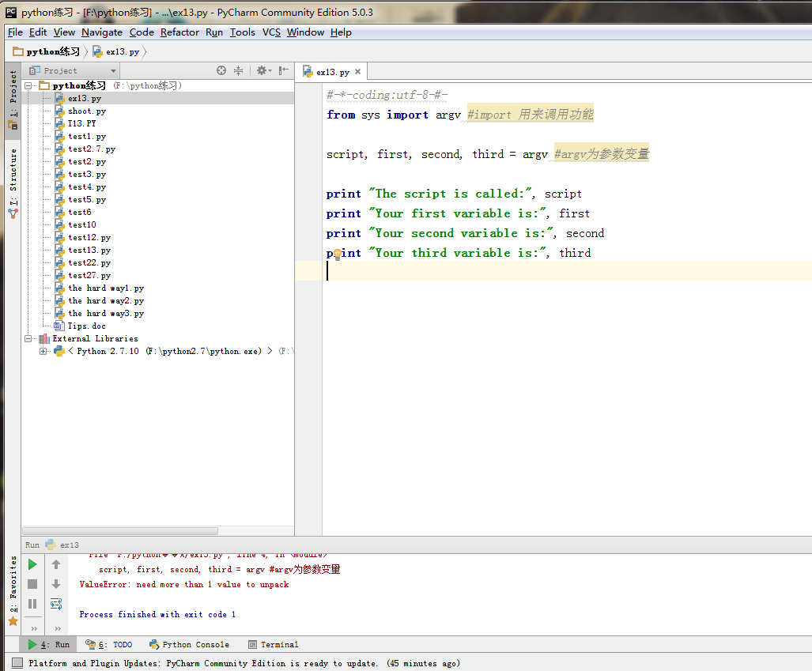Expand the Python 2.7.10 library node
This screenshot has height=671, width=812.
tap(43, 351)
